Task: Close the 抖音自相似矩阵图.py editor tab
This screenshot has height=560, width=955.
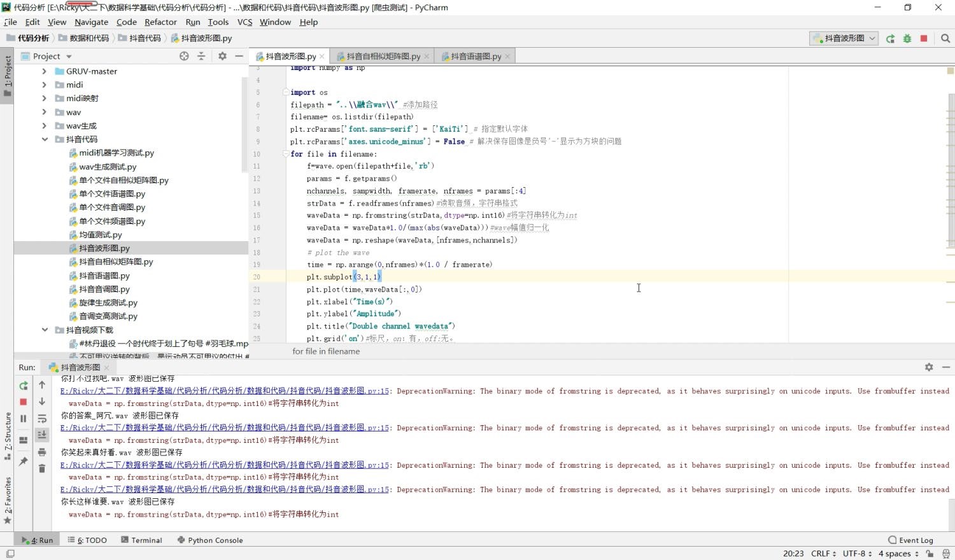Action: [427, 57]
